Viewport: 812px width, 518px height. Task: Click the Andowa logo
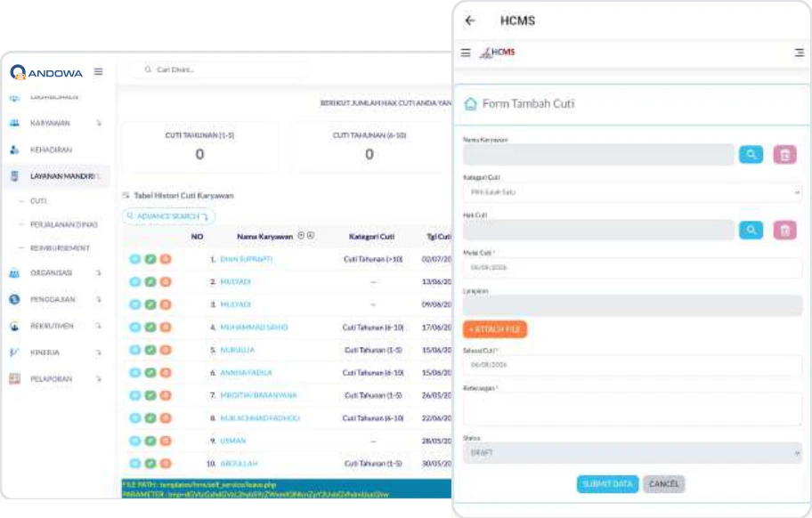pyautogui.click(x=46, y=72)
